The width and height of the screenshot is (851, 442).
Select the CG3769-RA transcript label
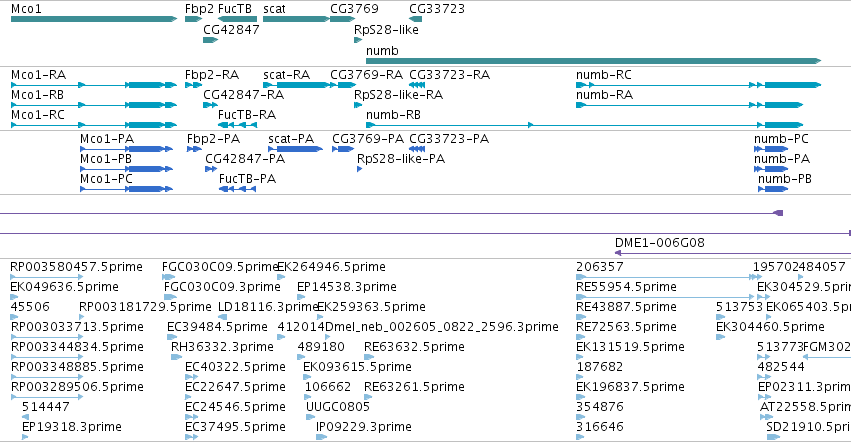click(367, 74)
